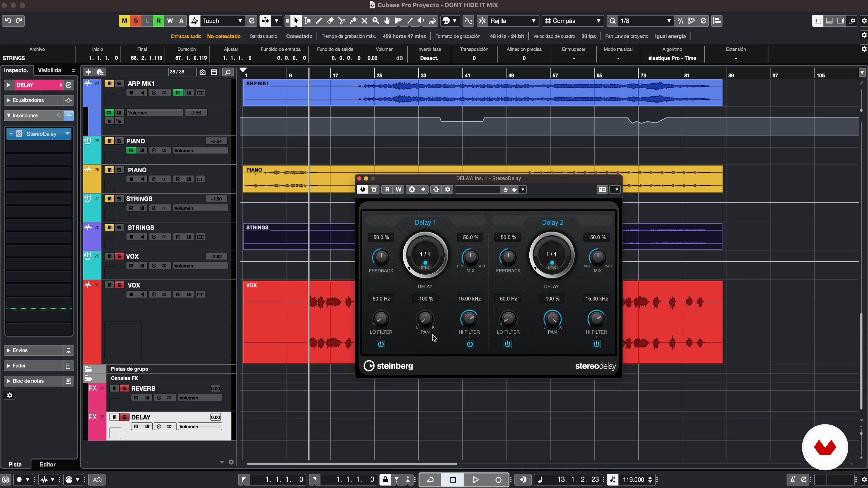Click the Add Track plus icon

tap(88, 72)
